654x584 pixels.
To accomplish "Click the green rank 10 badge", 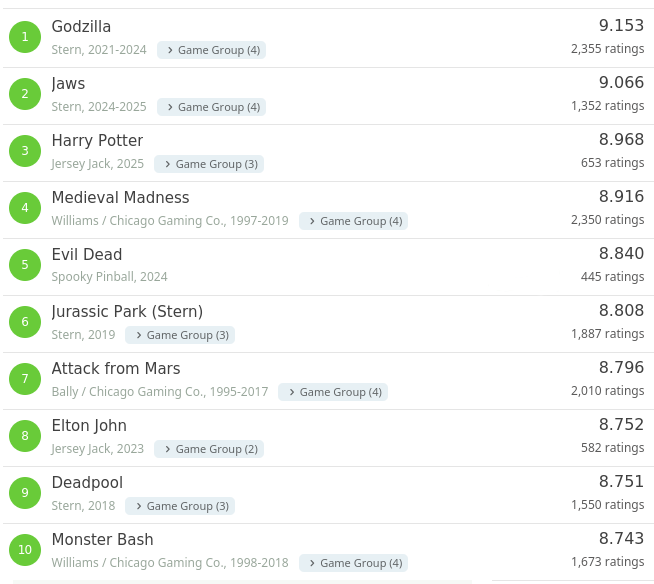I will (x=25, y=550).
